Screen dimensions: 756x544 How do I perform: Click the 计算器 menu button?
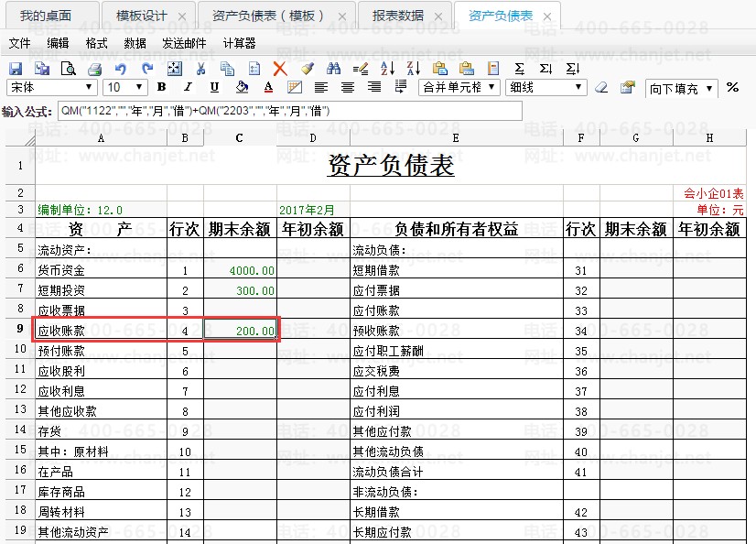(239, 43)
